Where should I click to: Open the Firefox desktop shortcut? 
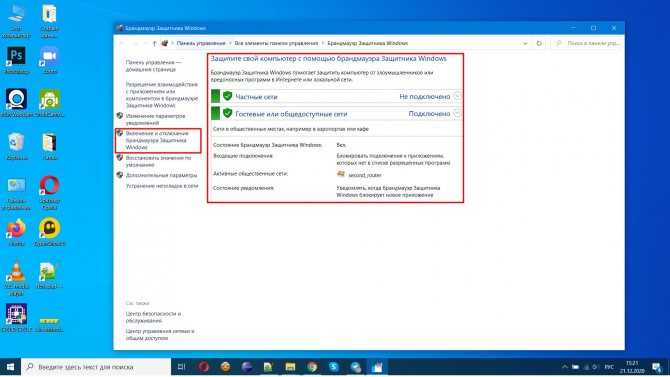point(16,232)
